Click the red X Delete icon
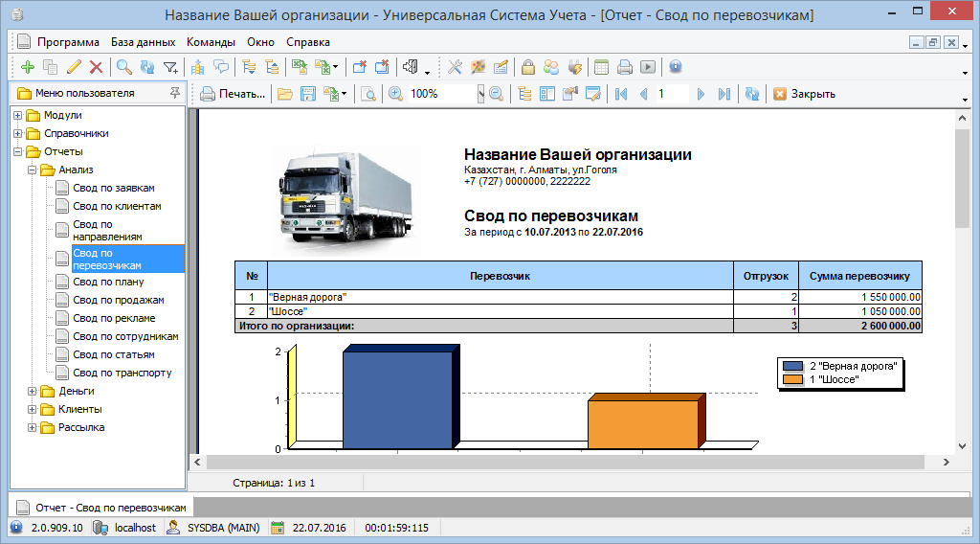980x544 pixels. (x=96, y=67)
